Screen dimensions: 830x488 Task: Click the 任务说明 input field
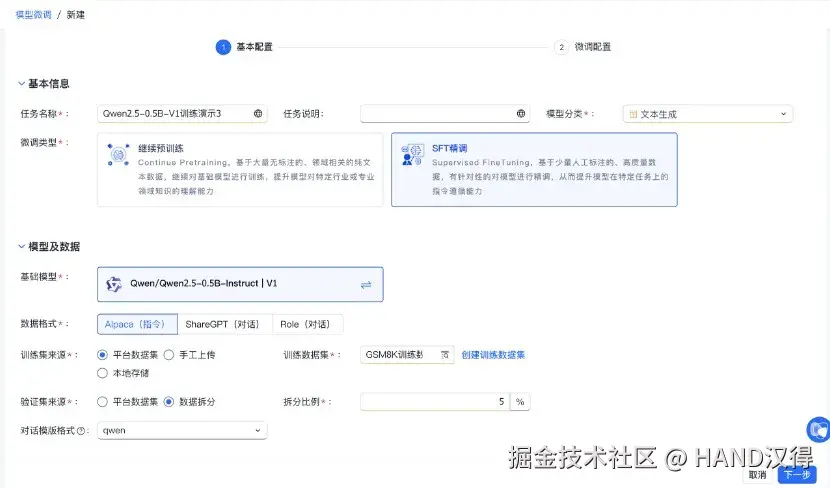[x=445, y=113]
